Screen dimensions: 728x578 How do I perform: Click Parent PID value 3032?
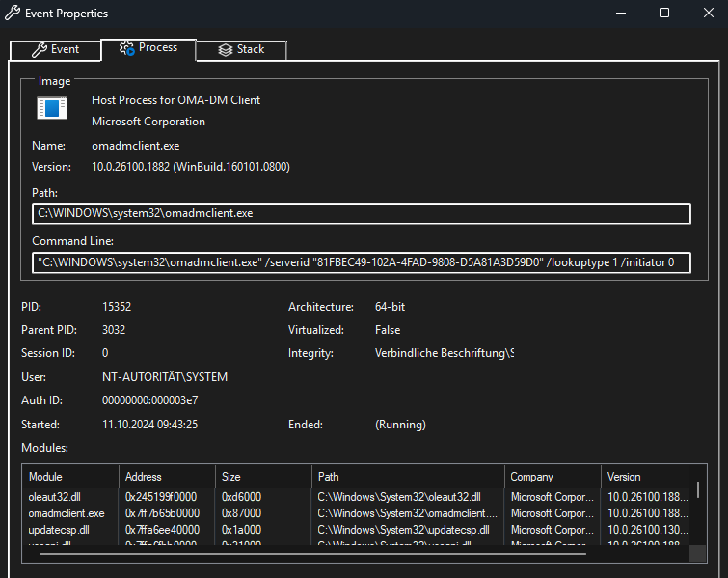coord(114,330)
